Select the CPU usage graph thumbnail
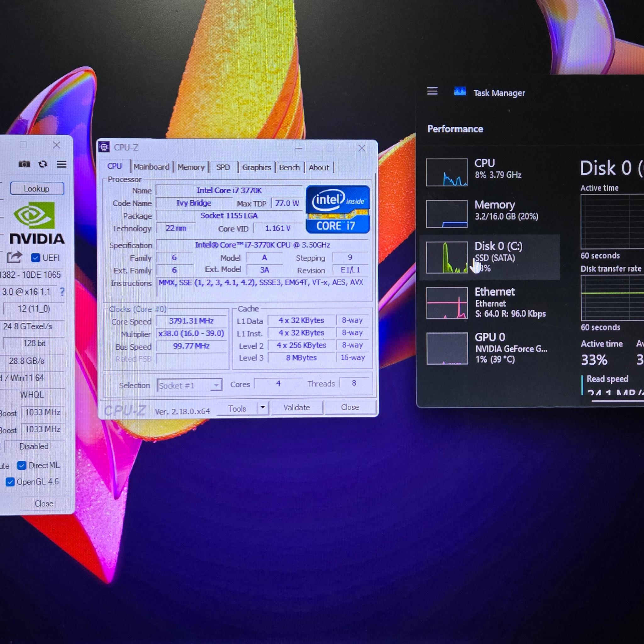Image resolution: width=644 pixels, height=644 pixels. click(x=447, y=172)
